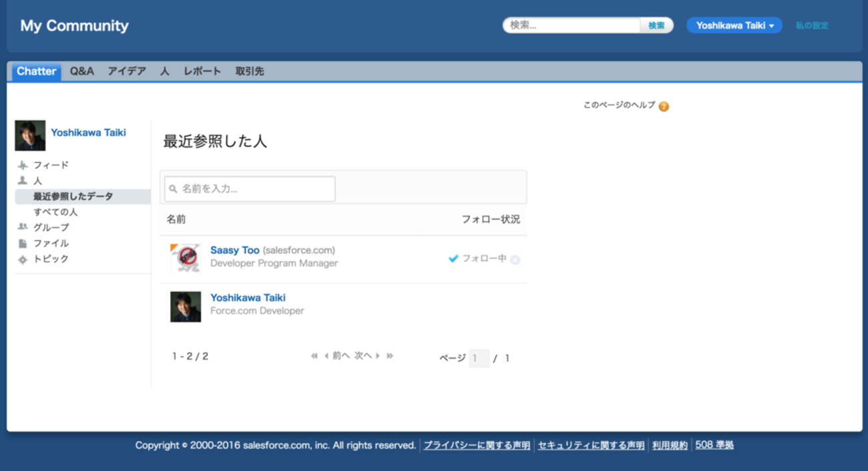868x471 pixels.
Task: Open Yoshikawa Taiki avatar in the list
Action: (186, 307)
